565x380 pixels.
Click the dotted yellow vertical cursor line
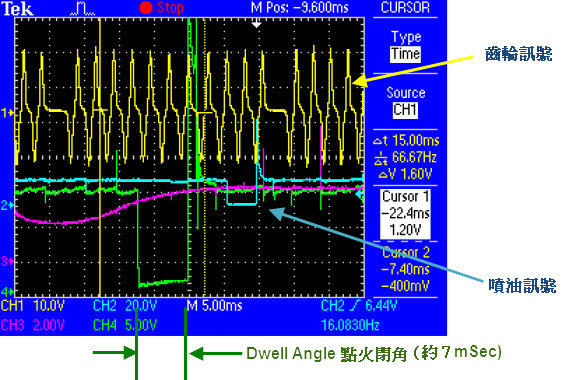[205, 157]
